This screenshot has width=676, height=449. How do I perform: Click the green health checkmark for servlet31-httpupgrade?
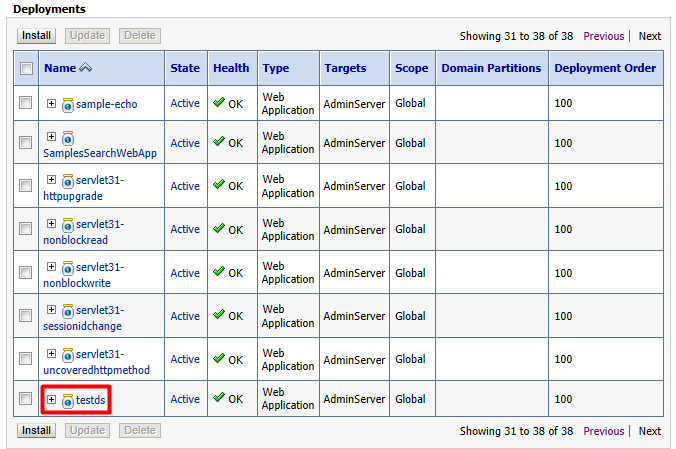pyautogui.click(x=219, y=185)
